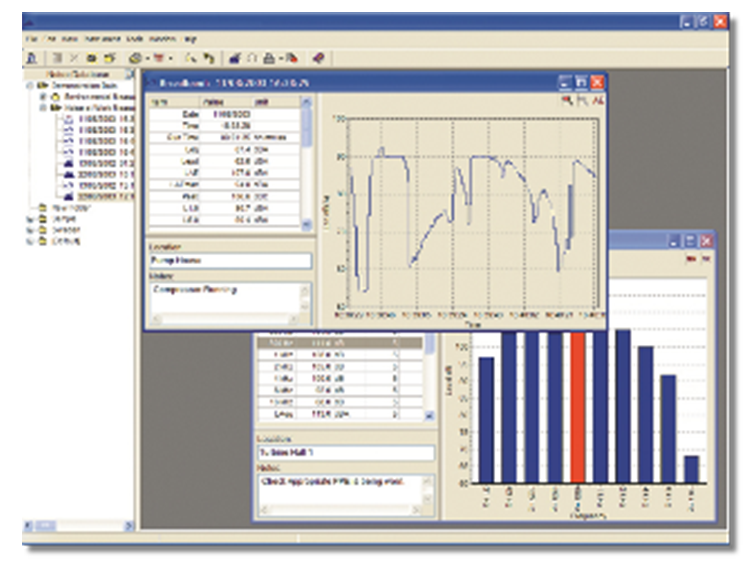The width and height of the screenshot is (752, 564).
Task: Click the first icon in the main toolbar
Action: pos(32,59)
